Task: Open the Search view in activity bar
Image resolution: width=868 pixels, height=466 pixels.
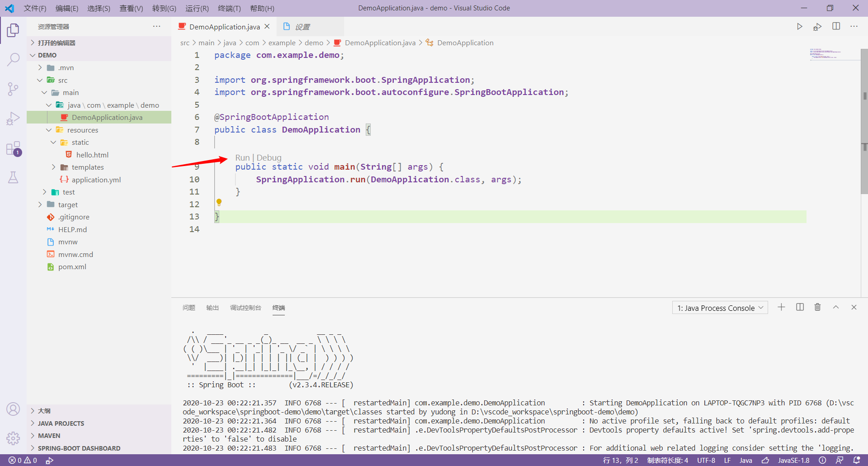Action: click(x=13, y=59)
